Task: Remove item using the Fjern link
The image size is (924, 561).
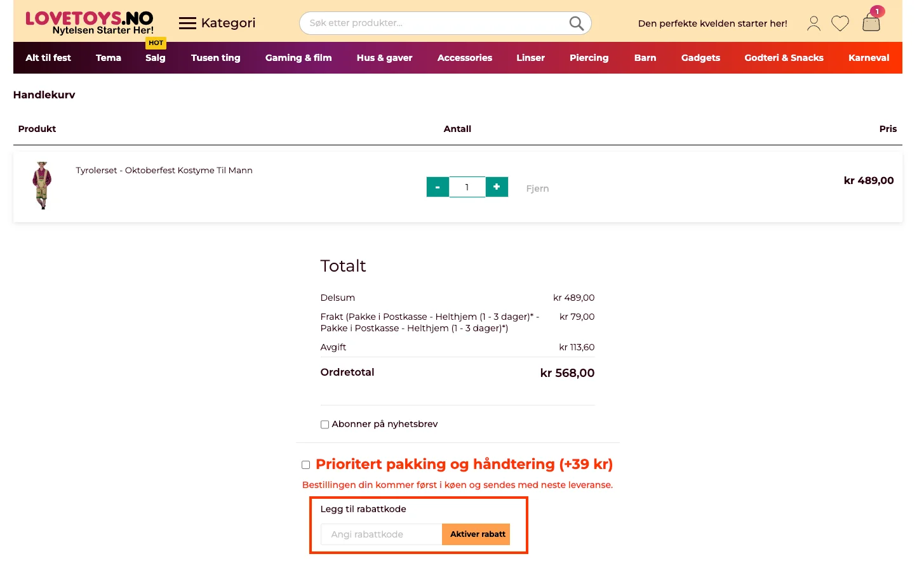Action: pos(537,188)
